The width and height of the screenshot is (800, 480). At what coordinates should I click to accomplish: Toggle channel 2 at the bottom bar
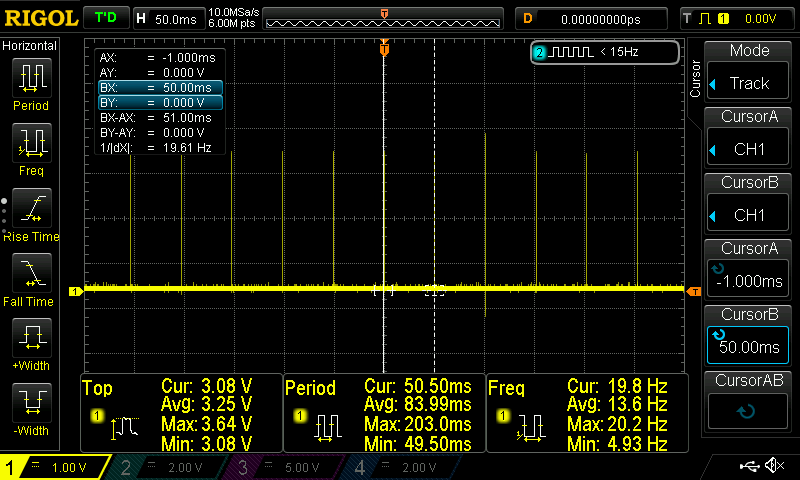tap(159, 467)
